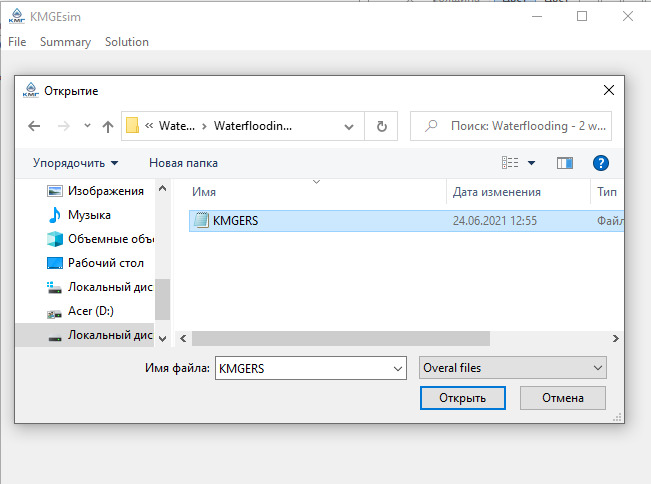The image size is (651, 484).
Task: Refresh the current folder listing
Action: click(x=381, y=127)
